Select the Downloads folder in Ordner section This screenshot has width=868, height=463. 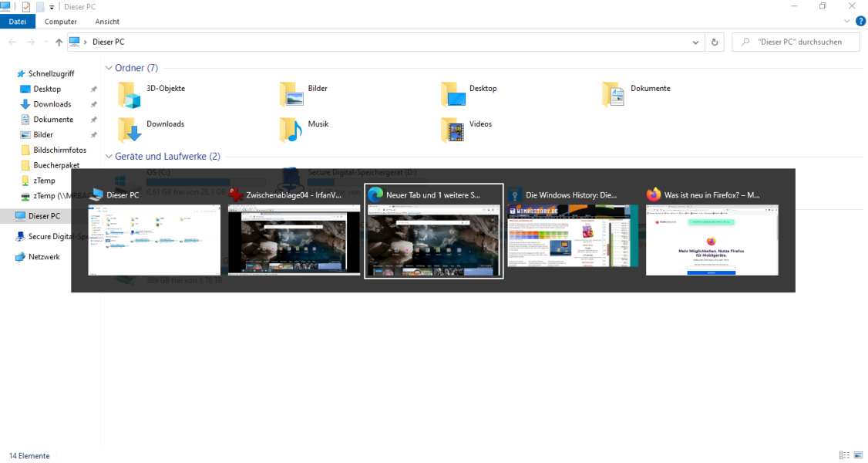[x=152, y=130]
